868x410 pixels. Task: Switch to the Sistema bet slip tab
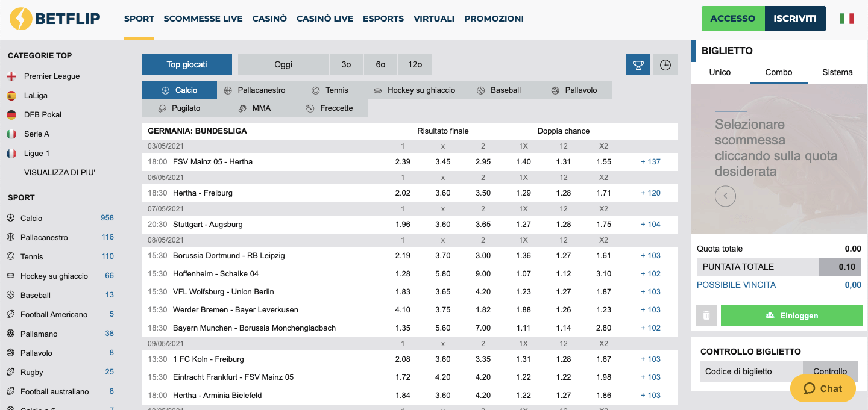pos(837,72)
